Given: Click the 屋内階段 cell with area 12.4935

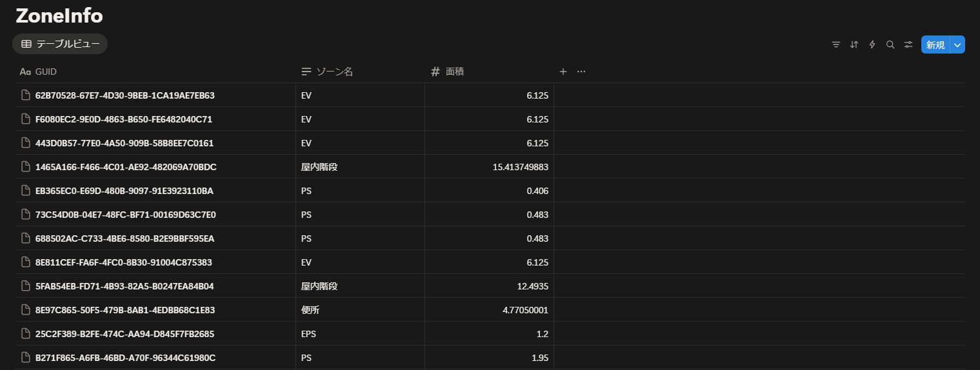Looking at the screenshot, I should coord(359,286).
